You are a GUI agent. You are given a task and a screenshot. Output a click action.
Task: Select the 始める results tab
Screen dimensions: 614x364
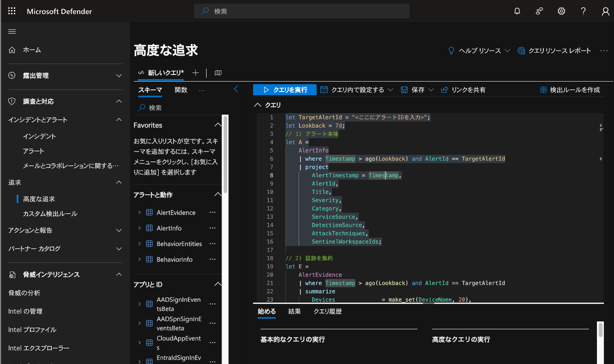click(267, 311)
